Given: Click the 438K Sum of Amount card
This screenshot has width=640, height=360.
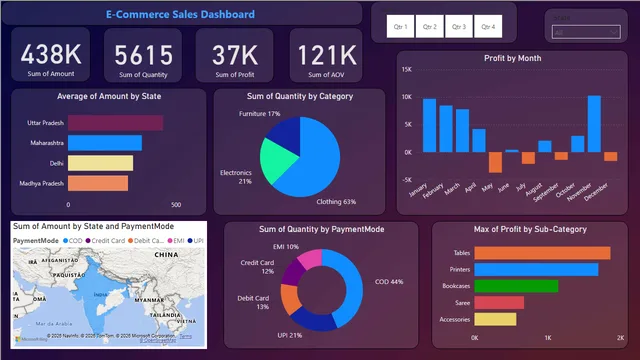Looking at the screenshot, I should click(51, 55).
